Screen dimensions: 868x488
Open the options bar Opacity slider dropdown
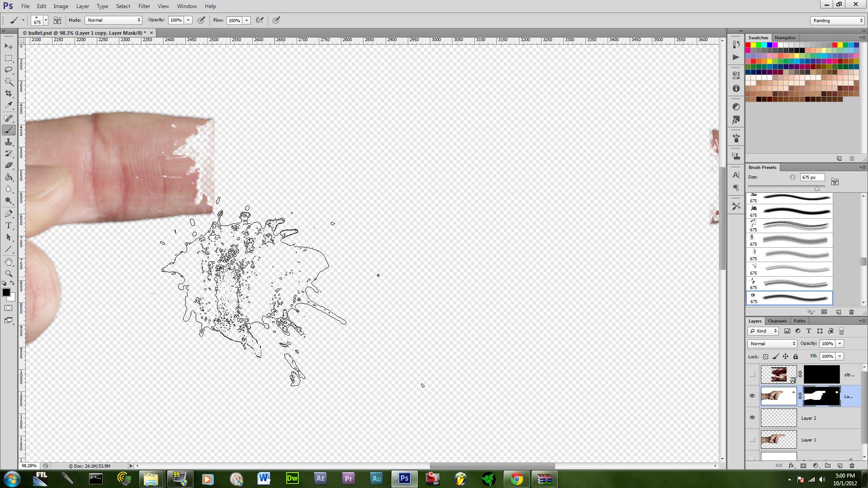[189, 20]
